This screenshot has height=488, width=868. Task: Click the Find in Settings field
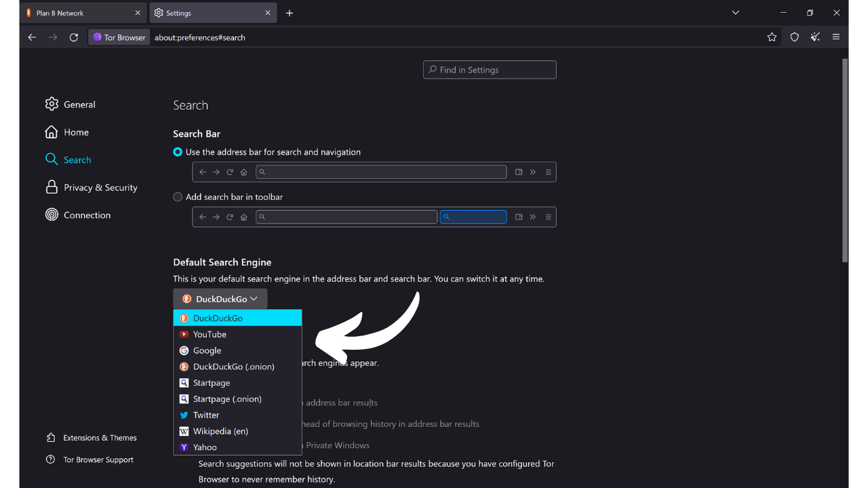[490, 69]
